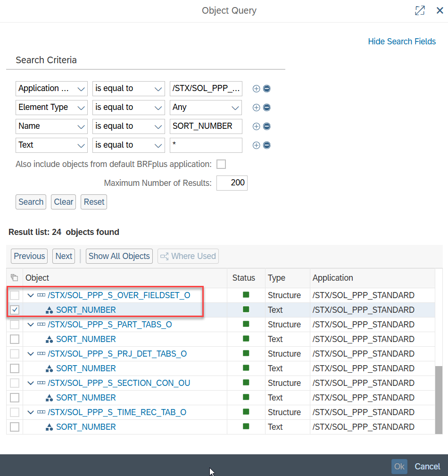This screenshot has height=476, width=448.
Task: Click the Maximum Number of Results field
Action: click(x=232, y=183)
